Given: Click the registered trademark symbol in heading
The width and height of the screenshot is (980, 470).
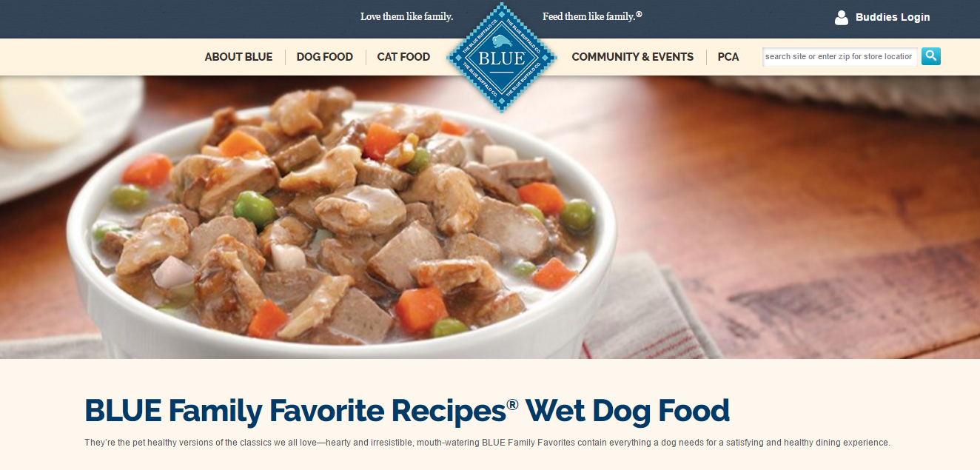Looking at the screenshot, I should [x=512, y=403].
